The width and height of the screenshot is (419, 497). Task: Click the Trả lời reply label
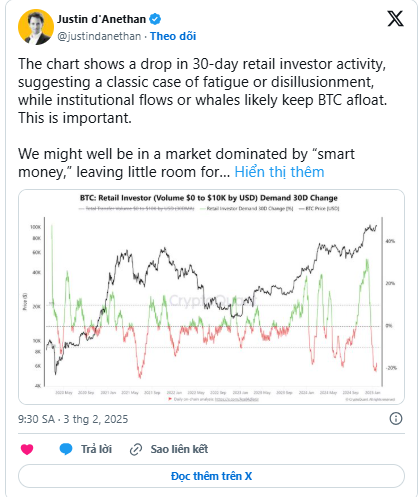pos(96,449)
